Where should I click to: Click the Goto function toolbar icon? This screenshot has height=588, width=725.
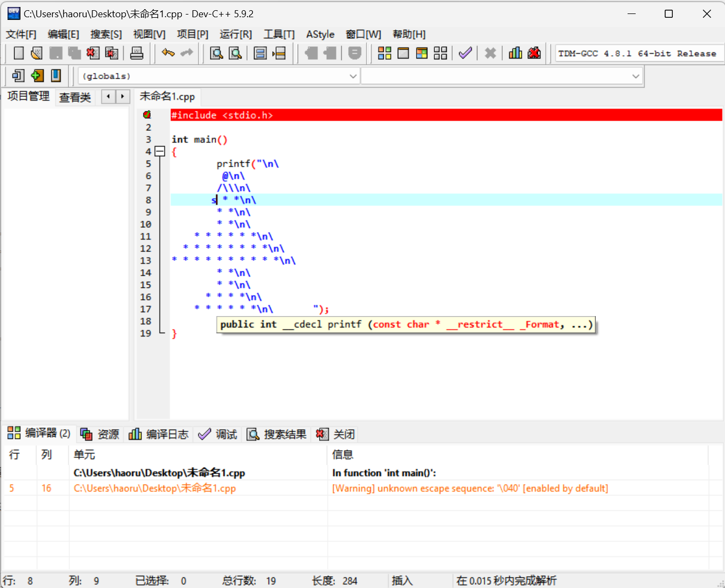(260, 53)
